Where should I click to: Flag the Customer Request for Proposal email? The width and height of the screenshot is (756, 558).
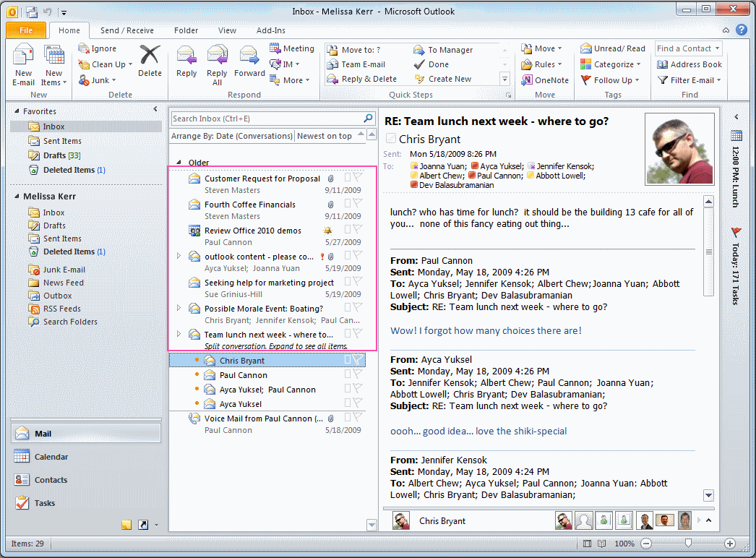point(358,177)
